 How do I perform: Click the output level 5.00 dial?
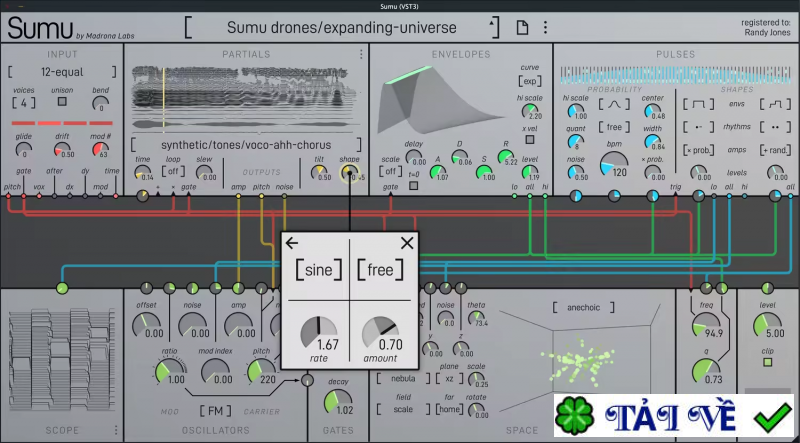[767, 326]
